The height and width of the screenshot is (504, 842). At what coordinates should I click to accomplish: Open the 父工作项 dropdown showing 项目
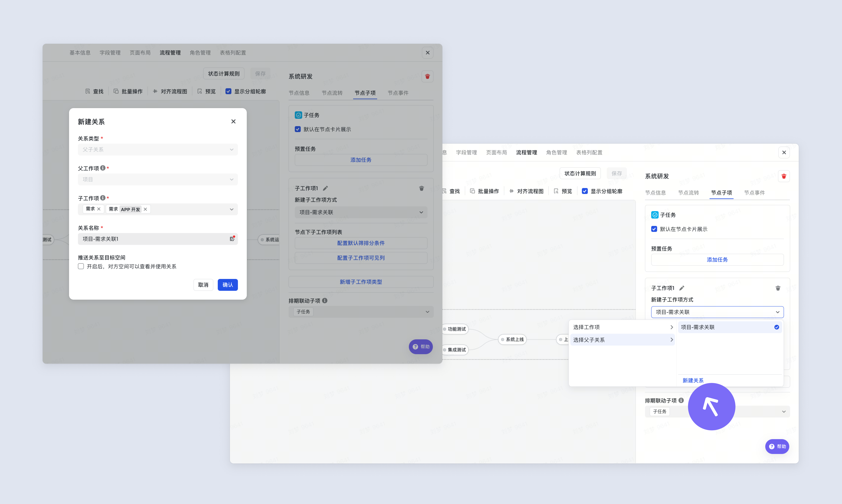pos(158,179)
